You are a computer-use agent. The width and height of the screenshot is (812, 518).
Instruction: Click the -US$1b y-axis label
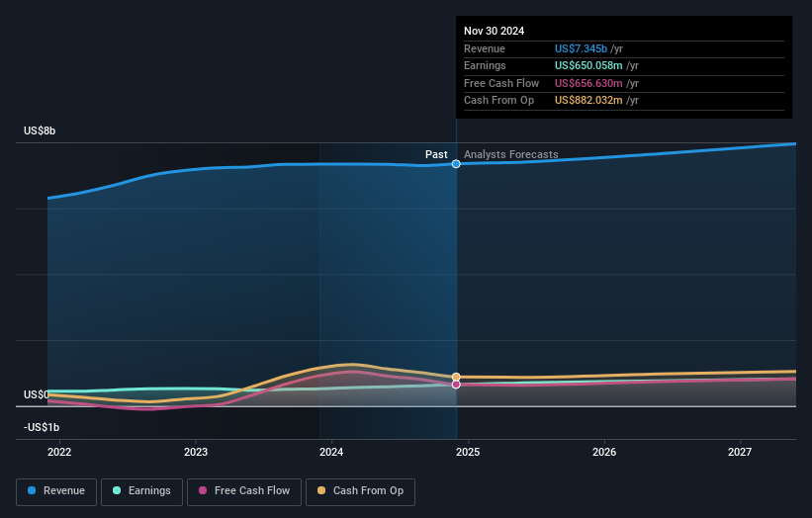pos(42,427)
